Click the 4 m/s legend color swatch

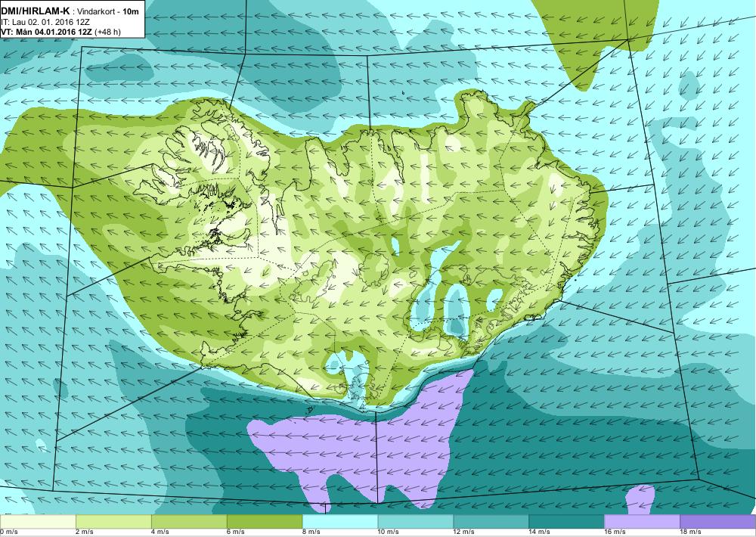pyautogui.click(x=189, y=522)
